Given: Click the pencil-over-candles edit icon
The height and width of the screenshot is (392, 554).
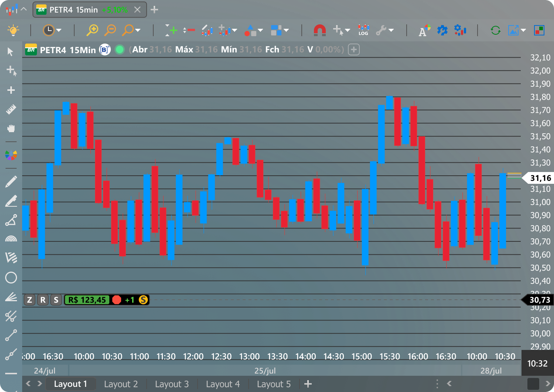Looking at the screenshot, I should 207,30.
